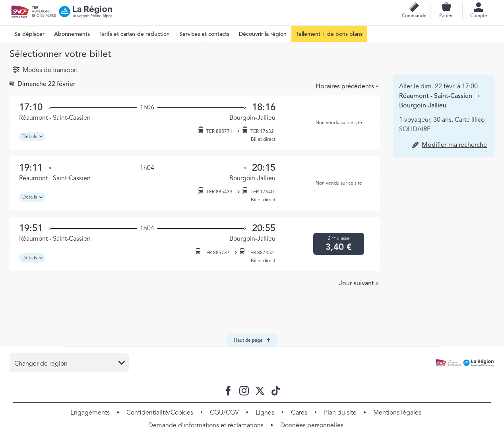This screenshot has height=444, width=504.
Task: Open the X (Twitter) icon
Action: point(260,391)
